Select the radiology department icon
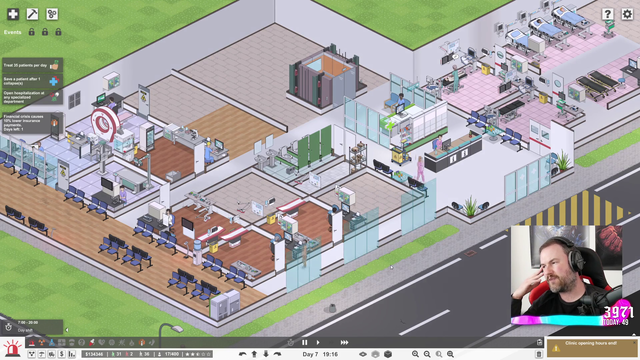This screenshot has width=640, height=360. [x=42, y=342]
